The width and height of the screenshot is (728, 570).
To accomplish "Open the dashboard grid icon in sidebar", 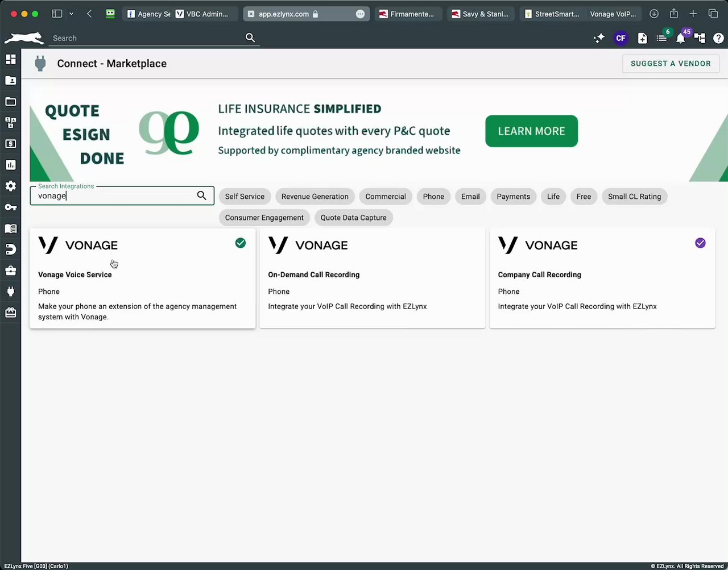I will click(x=10, y=59).
